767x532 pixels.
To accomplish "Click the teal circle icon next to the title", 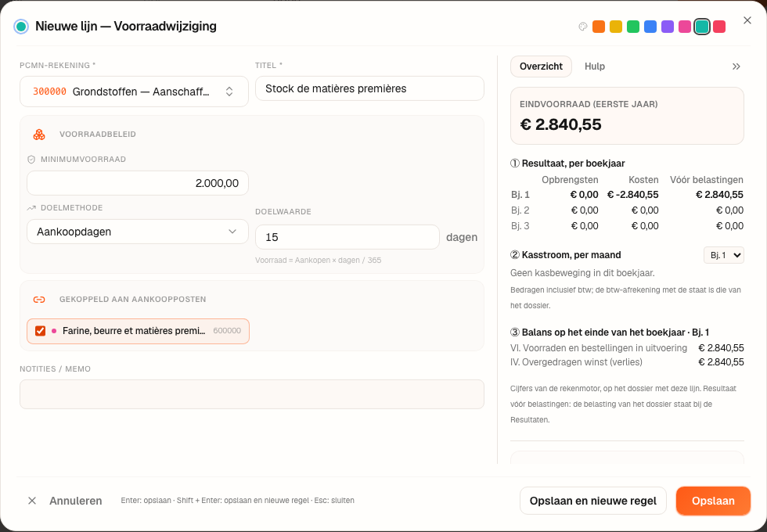I will click(21, 27).
